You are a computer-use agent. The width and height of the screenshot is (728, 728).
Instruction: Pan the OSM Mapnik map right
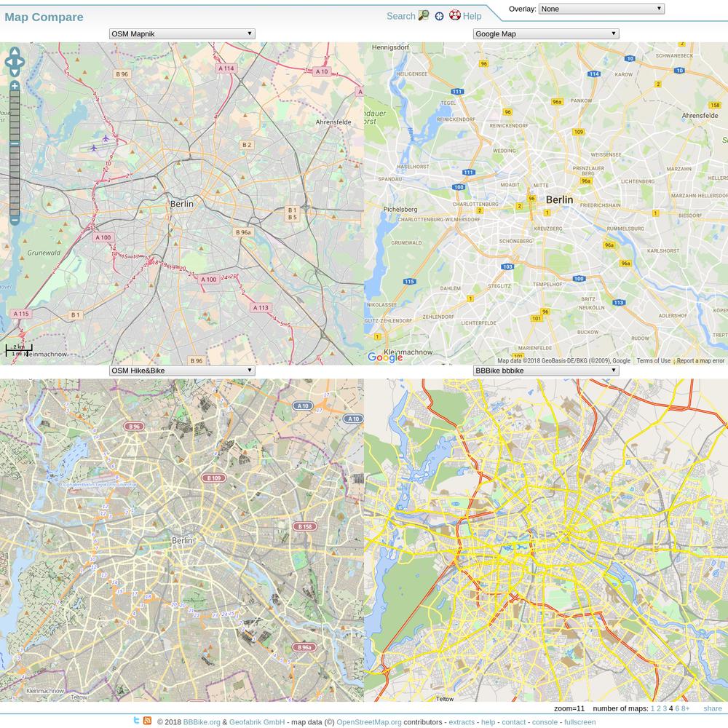(20, 62)
